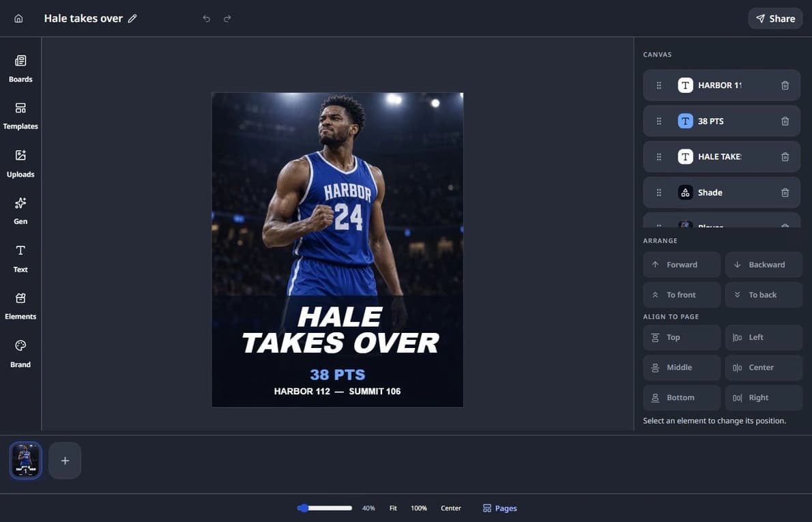Send element Backward
Image resolution: width=812 pixels, height=522 pixels.
point(764,265)
